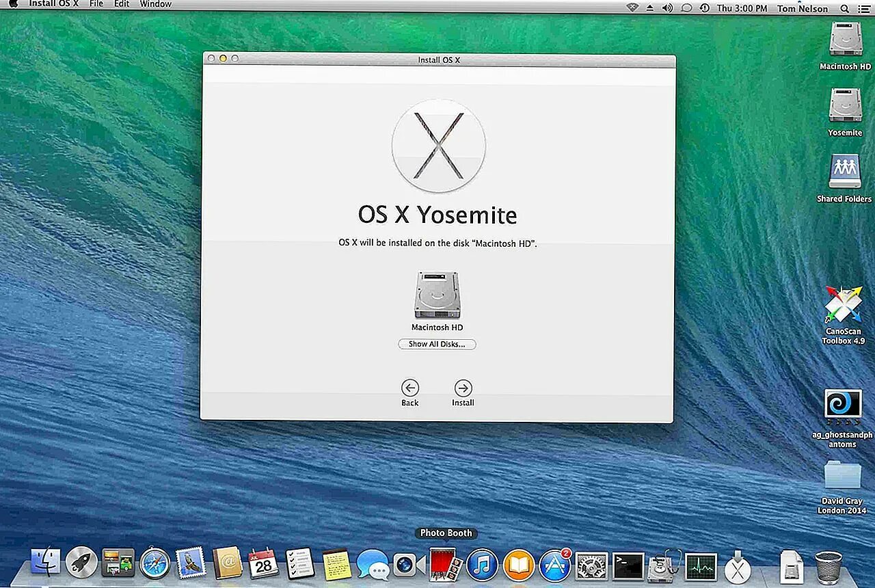Launch FaceTime from the Dock
The image size is (875, 588).
point(409,565)
